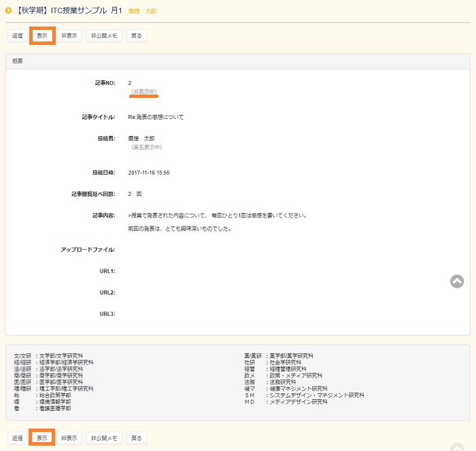Screen dimensions: 476x451
Task: Open 非公開メモ from the upper button row
Action: [104, 36]
